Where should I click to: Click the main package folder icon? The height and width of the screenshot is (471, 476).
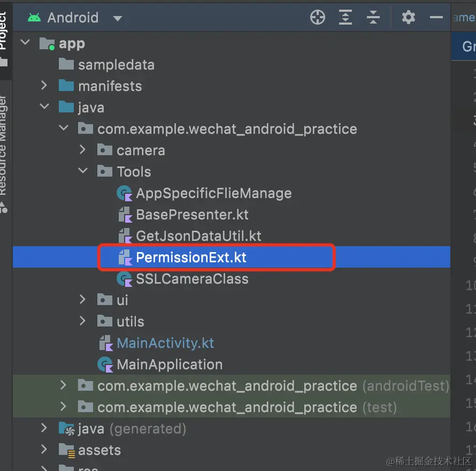(85, 128)
